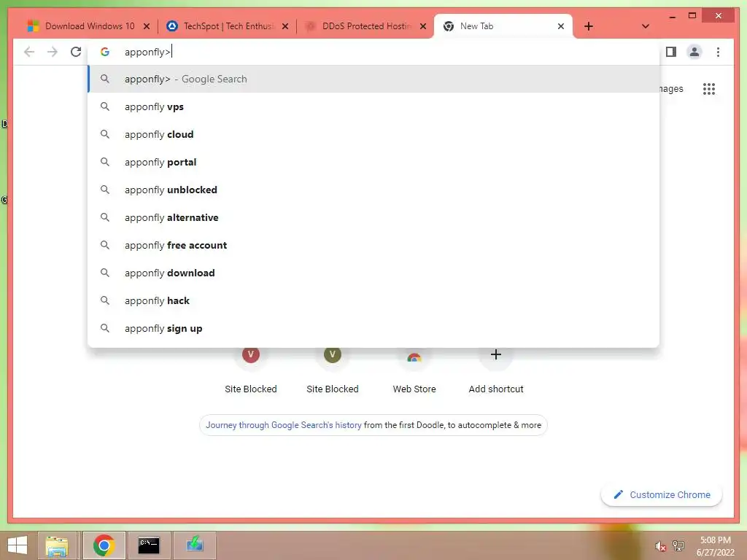Screen dimensions: 747x560
Task: Select 'apponfly vps' suggestion
Action: (374, 106)
